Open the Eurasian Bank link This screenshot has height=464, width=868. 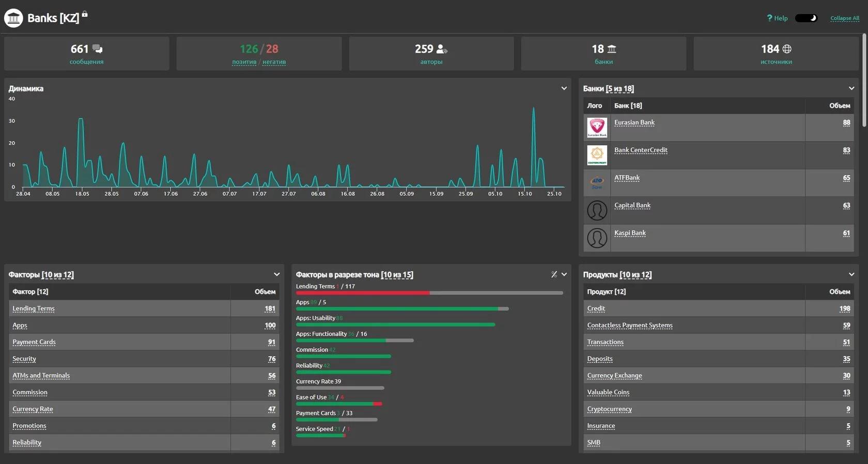[x=634, y=122]
